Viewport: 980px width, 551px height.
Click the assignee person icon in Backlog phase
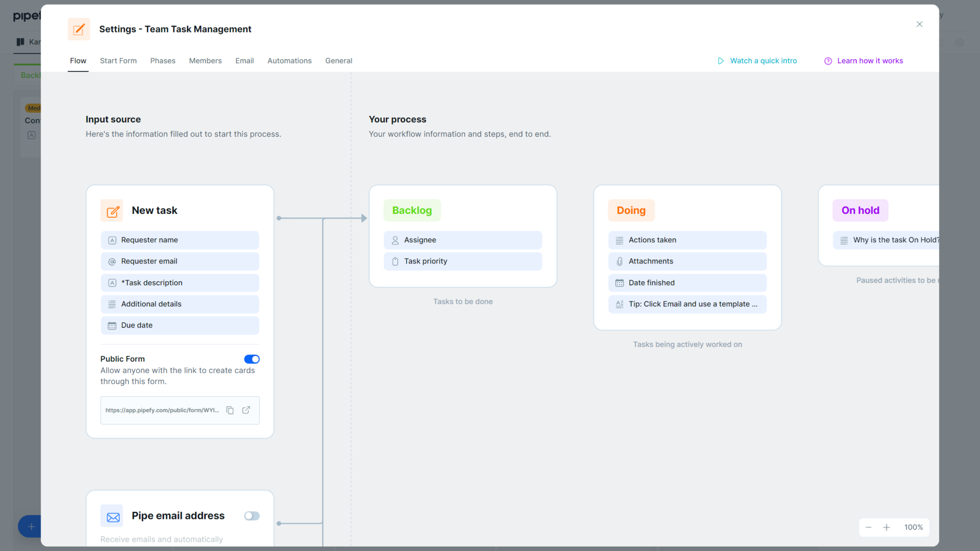(x=395, y=240)
